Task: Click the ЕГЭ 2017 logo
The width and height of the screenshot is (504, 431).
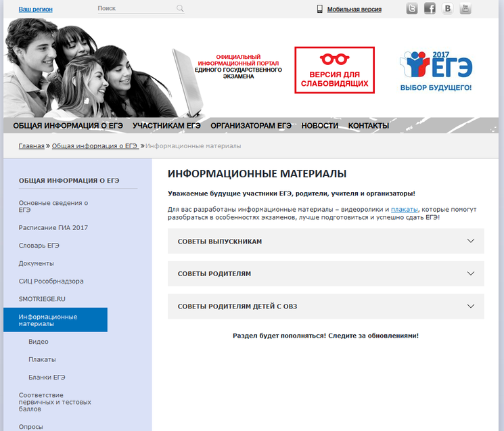Action: 436,70
